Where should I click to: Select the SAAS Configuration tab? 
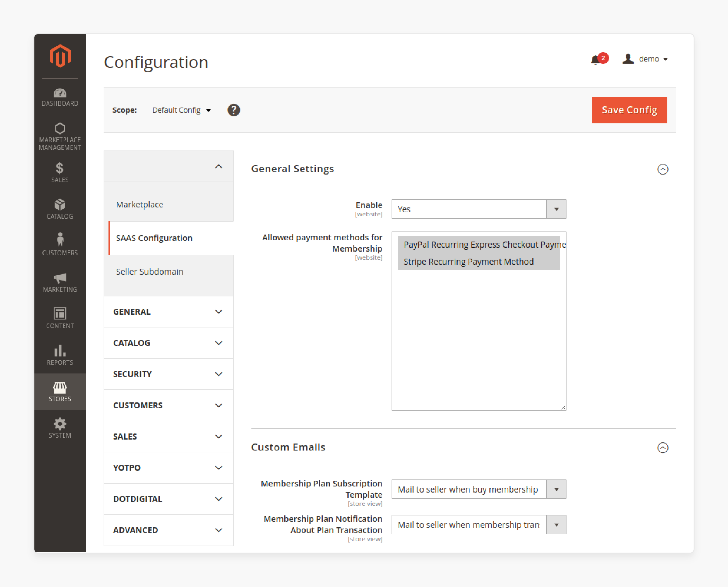(171, 238)
